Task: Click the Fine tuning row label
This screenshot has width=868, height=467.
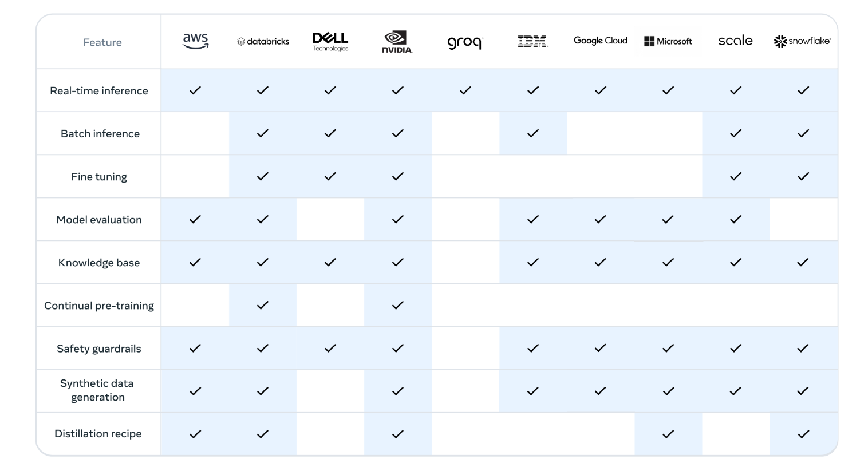Action: 99,177
